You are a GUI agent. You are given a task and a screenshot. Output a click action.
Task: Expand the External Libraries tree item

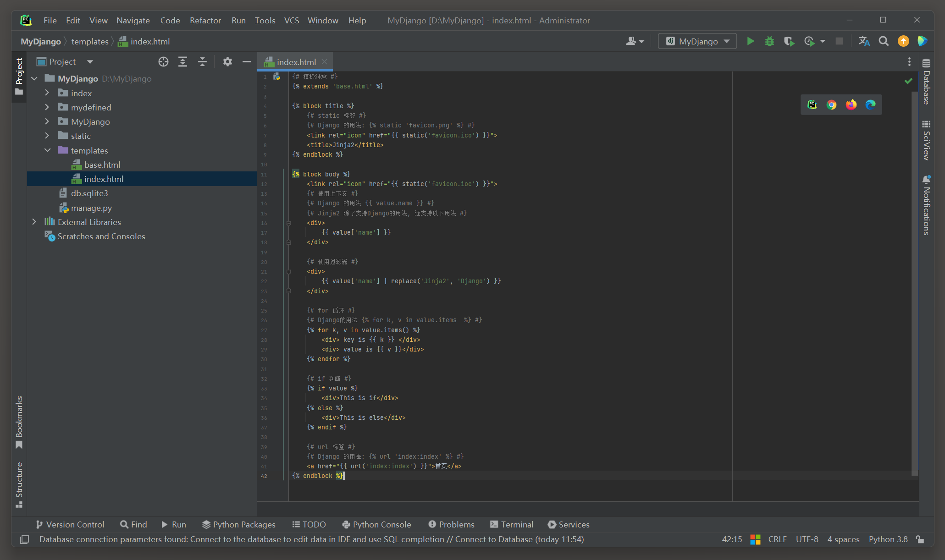(x=34, y=221)
